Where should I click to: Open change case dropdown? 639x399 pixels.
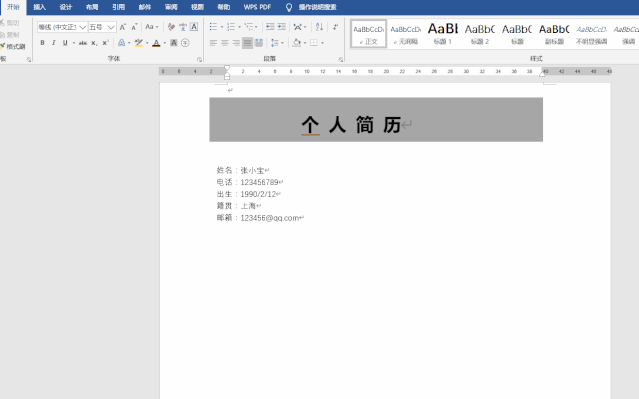pyautogui.click(x=152, y=27)
